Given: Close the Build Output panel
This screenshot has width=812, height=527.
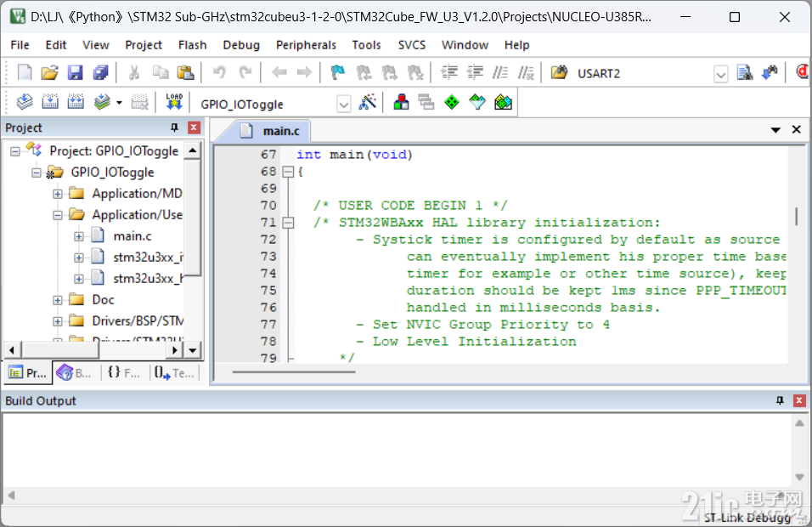Looking at the screenshot, I should click(799, 400).
